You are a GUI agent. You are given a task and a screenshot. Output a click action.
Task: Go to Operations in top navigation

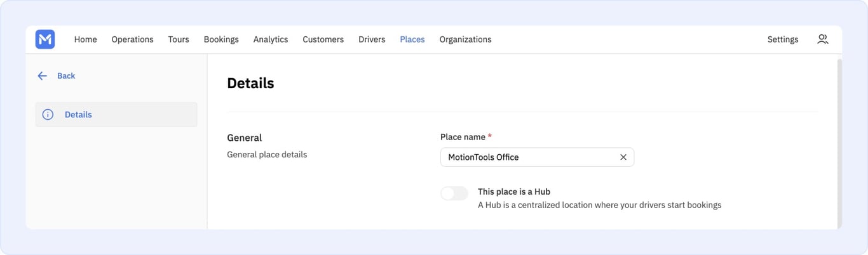(x=132, y=39)
